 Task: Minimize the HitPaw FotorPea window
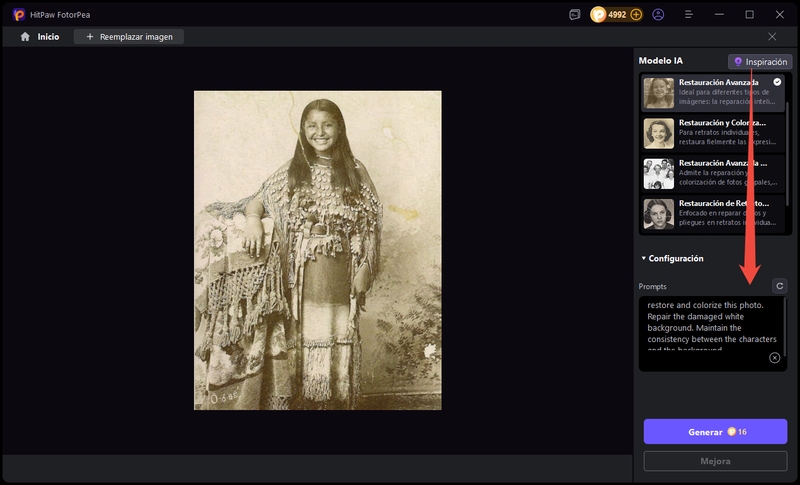coord(719,15)
